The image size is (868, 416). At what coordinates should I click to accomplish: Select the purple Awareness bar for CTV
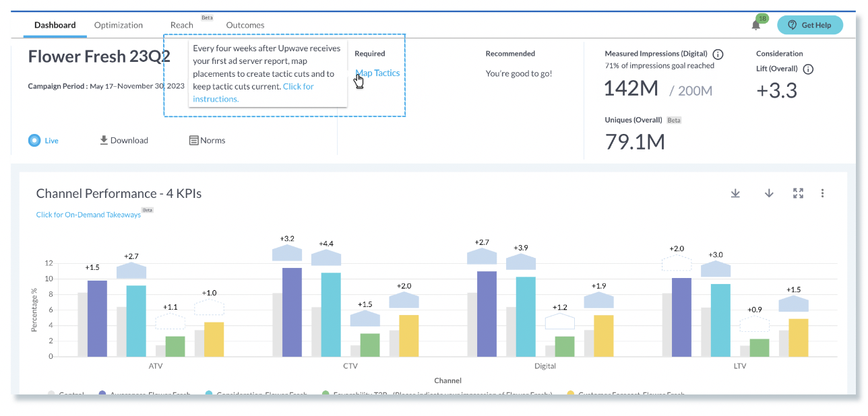pos(292,312)
